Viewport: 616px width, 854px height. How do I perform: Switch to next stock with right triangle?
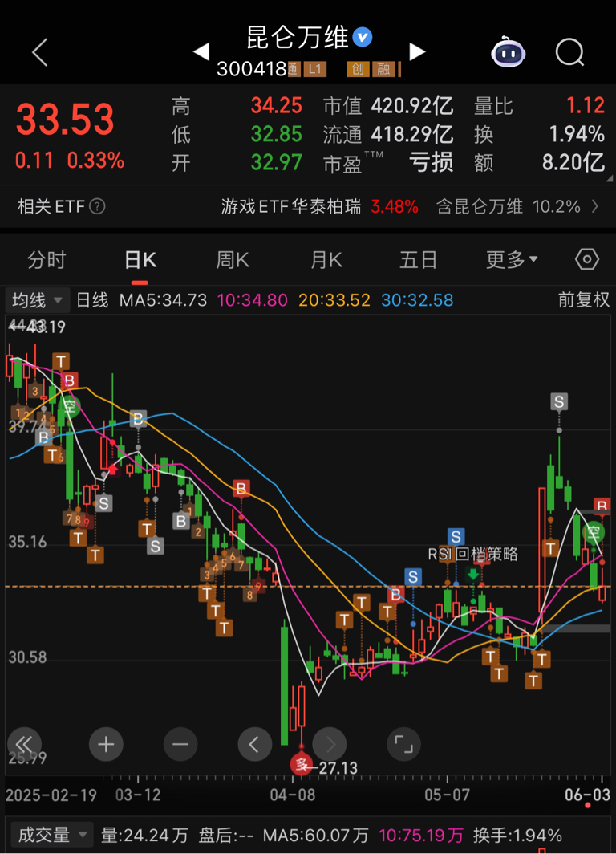tap(417, 51)
